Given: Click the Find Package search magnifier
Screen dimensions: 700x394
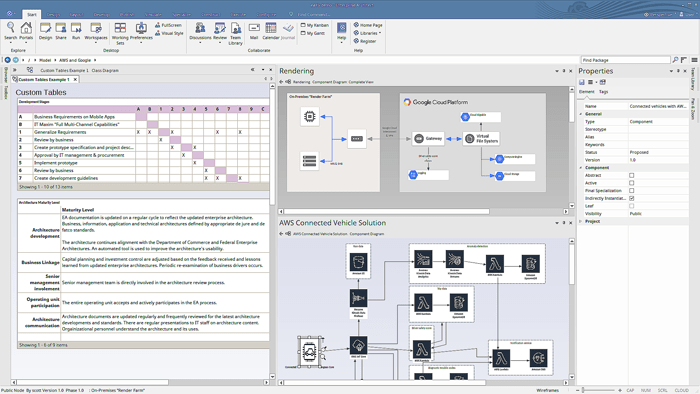Looking at the screenshot, I should pos(675,60).
